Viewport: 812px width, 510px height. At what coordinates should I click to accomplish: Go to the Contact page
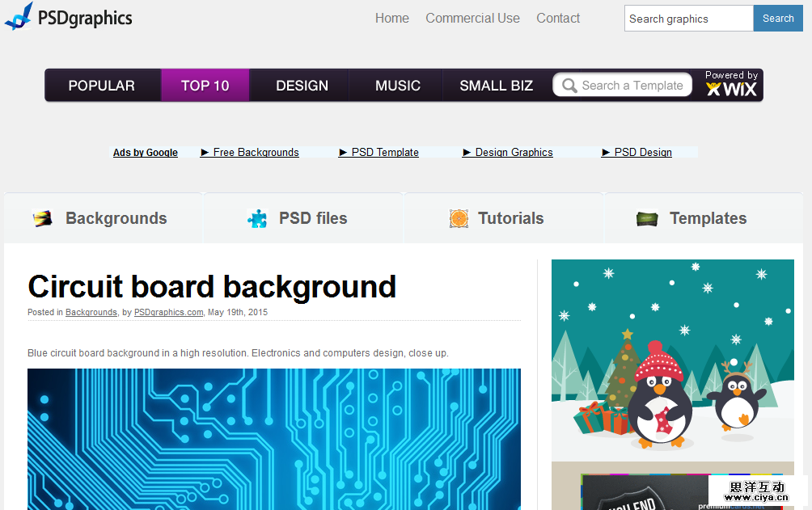(558, 19)
